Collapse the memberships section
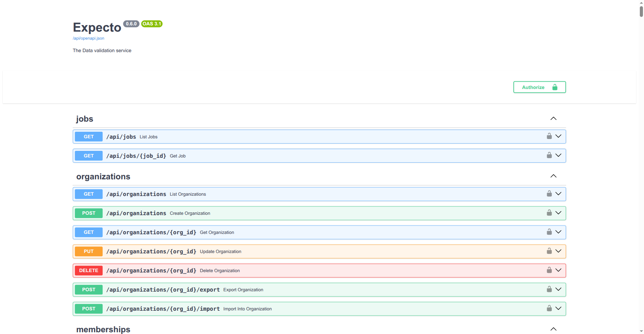The height and width of the screenshot is (334, 644). [x=553, y=329]
